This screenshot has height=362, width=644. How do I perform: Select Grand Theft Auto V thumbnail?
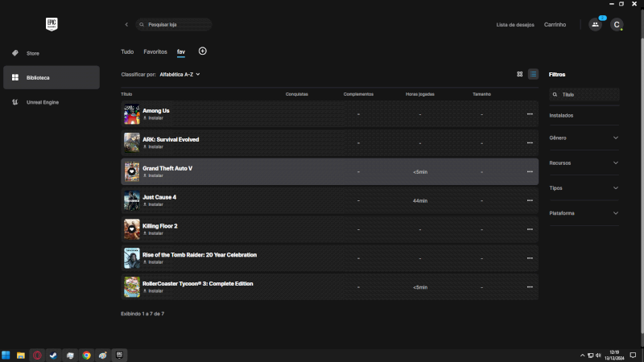pyautogui.click(x=132, y=171)
